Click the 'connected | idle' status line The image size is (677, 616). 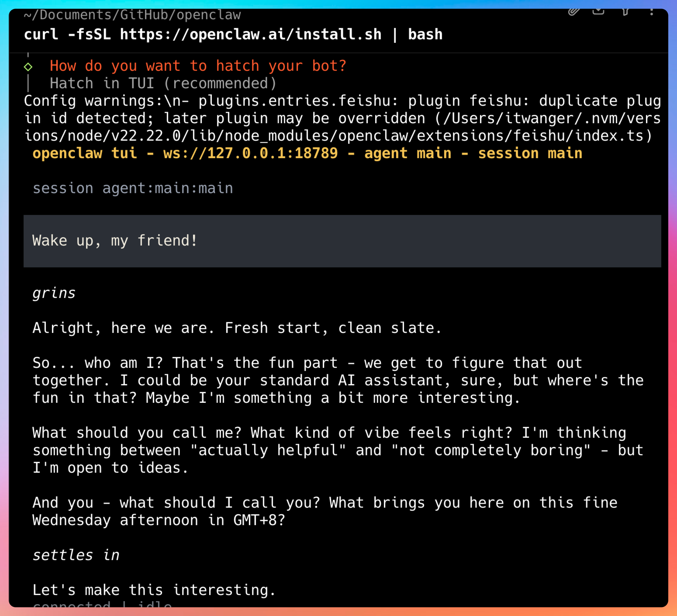[x=102, y=604]
